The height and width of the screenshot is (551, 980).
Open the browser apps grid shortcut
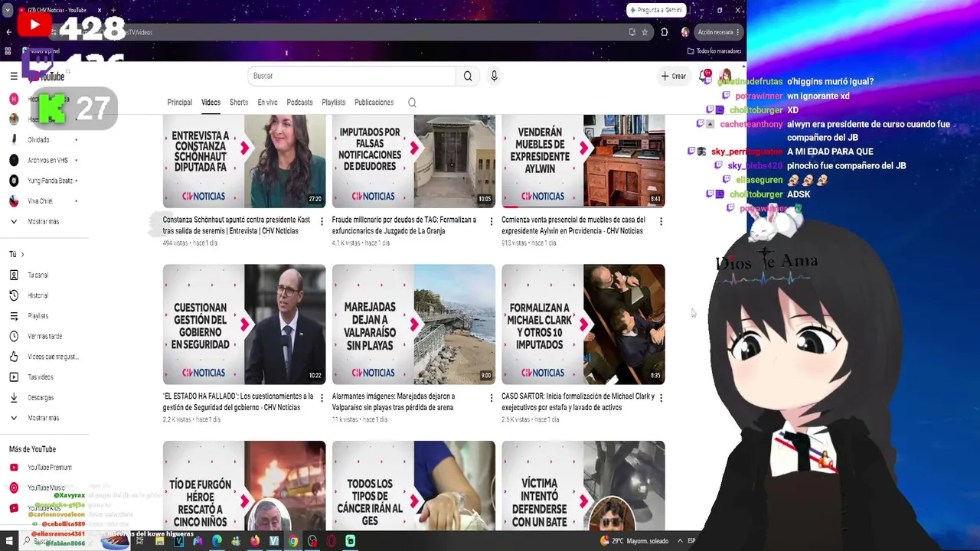click(8, 51)
